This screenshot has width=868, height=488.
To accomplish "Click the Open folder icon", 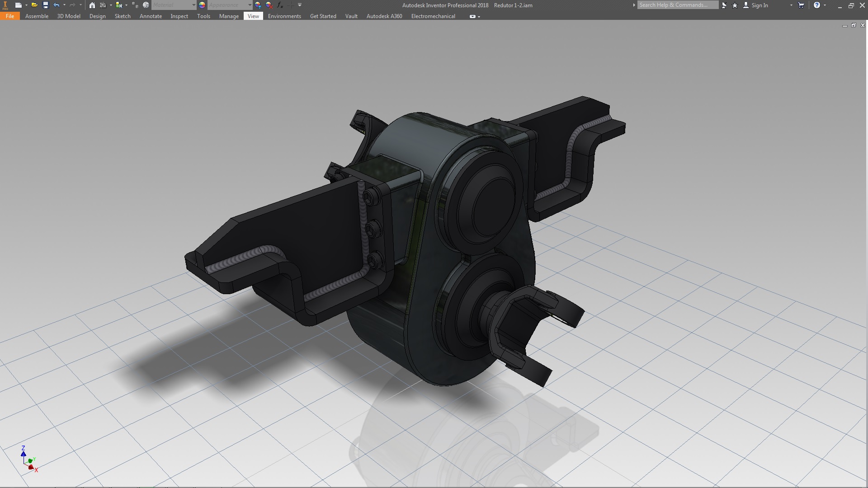I will [x=34, y=5].
